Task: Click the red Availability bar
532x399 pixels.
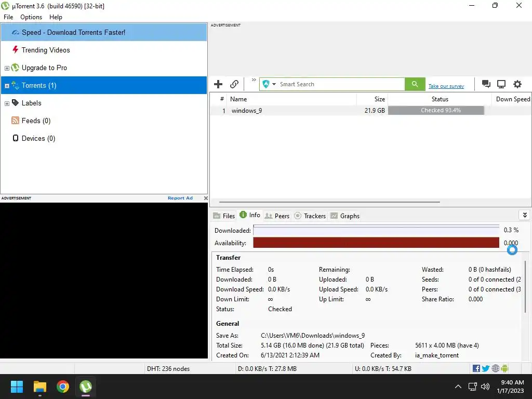Action: 376,243
